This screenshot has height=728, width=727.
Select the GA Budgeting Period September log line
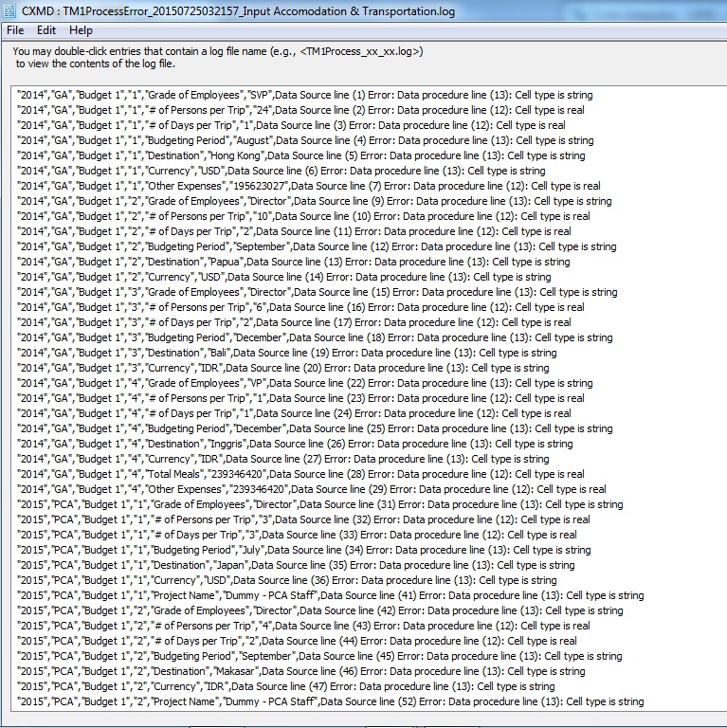click(317, 246)
